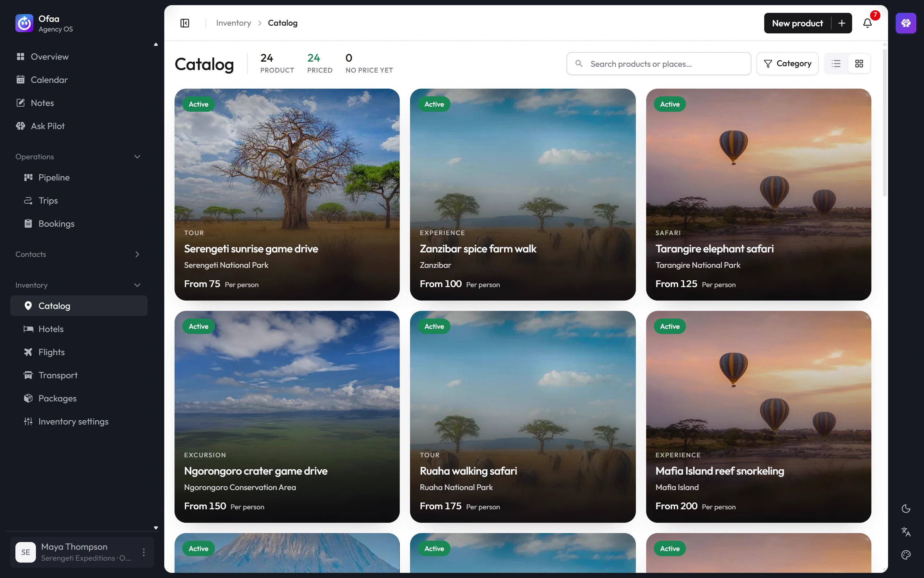
Task: Go to the Hotels page
Action: pyautogui.click(x=79, y=329)
